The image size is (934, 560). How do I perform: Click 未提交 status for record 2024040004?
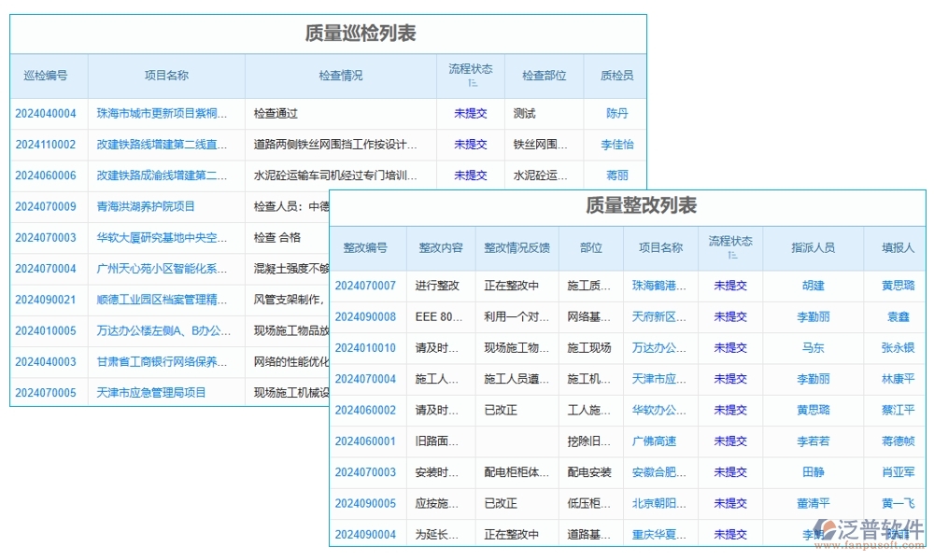[470, 113]
